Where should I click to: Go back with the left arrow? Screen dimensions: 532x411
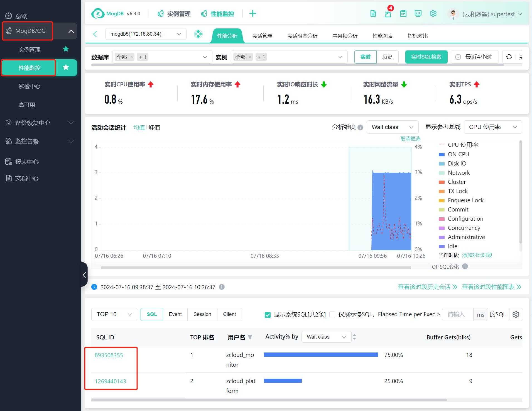click(x=95, y=34)
